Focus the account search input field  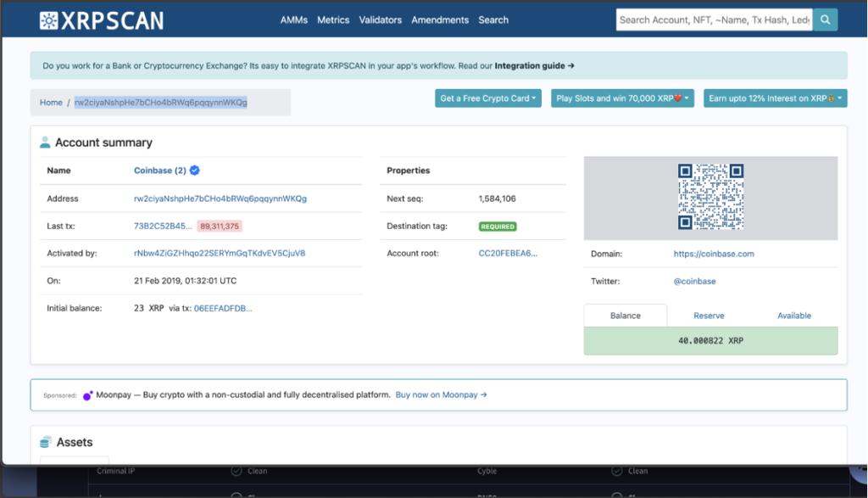tap(714, 20)
